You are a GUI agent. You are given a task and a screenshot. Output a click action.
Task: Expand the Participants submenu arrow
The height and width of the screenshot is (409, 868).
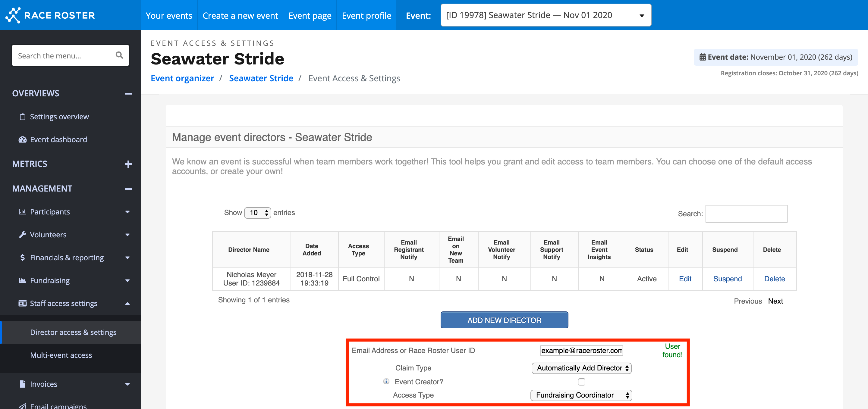[x=127, y=212]
